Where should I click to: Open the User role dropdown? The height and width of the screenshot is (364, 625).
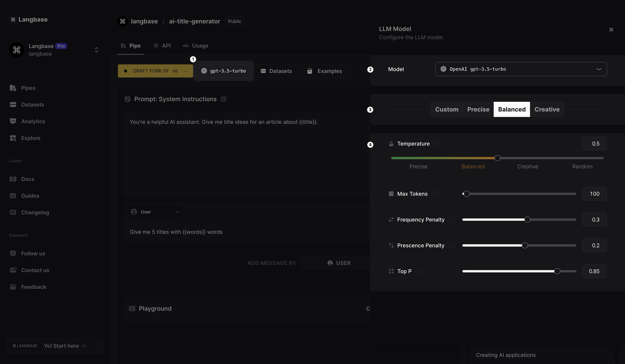(x=155, y=212)
